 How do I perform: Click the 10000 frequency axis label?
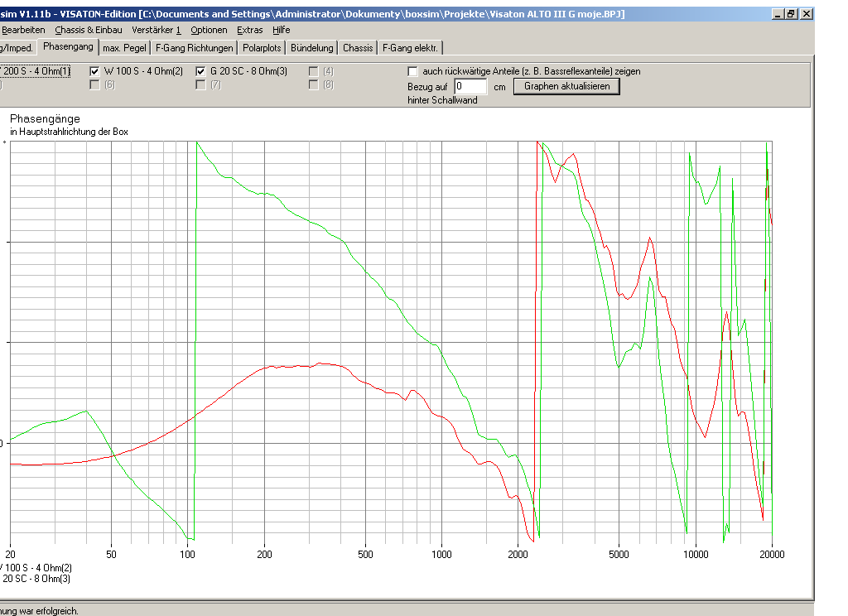coord(696,555)
